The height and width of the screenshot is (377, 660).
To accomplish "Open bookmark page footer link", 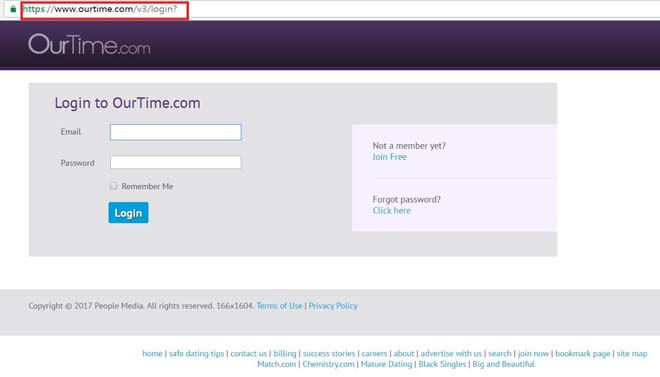I will [583, 353].
